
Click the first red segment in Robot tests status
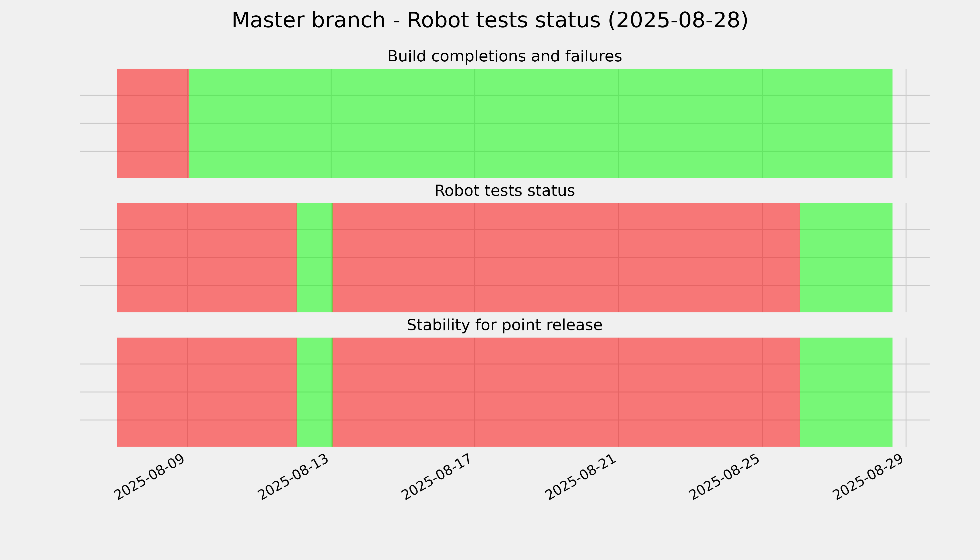(207, 258)
